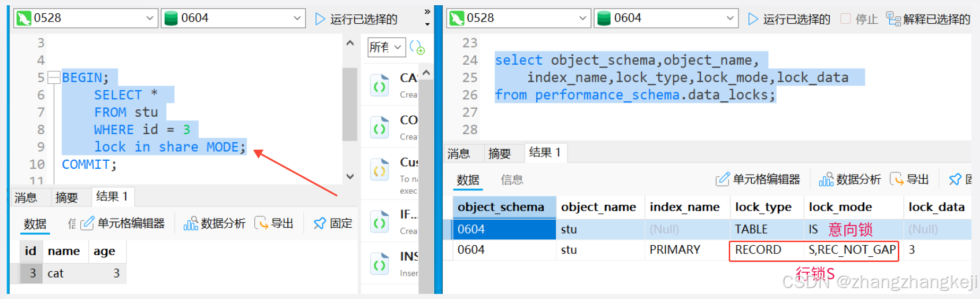Select the CA snippet icon
This screenshot has height=299, width=980.
[x=380, y=84]
